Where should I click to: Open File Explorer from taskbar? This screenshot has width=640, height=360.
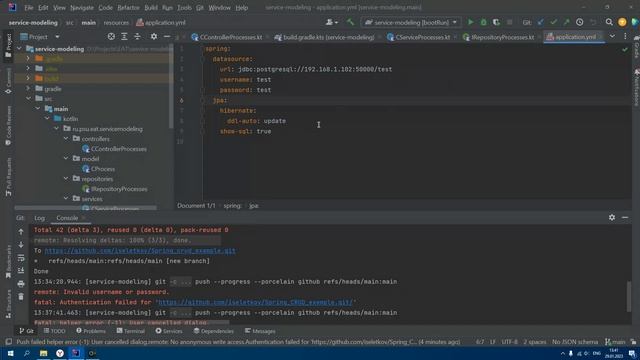coord(43,353)
